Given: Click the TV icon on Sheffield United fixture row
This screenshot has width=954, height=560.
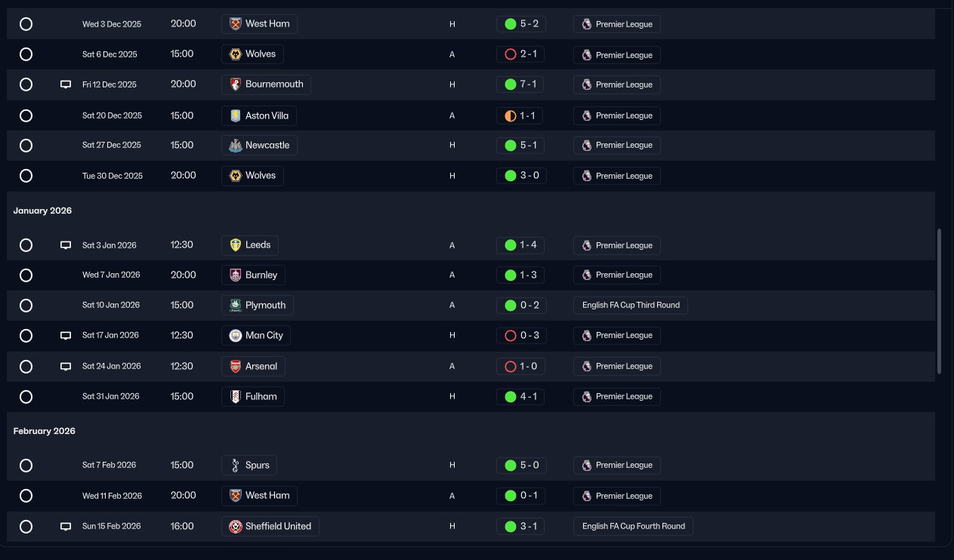Looking at the screenshot, I should (x=66, y=527).
